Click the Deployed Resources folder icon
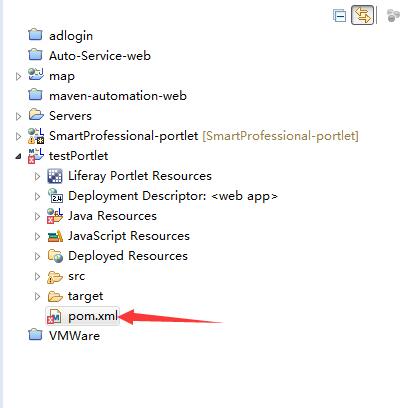Screen dimensions: 415x408 [55, 256]
